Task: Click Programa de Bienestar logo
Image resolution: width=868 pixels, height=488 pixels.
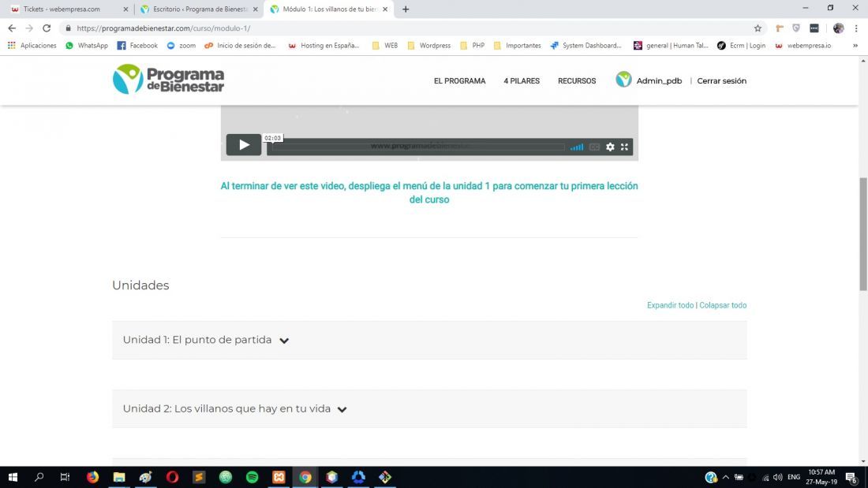Action: pos(168,79)
